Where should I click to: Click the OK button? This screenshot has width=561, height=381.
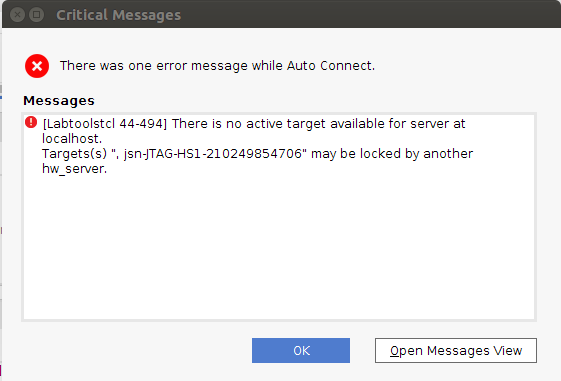tap(301, 350)
